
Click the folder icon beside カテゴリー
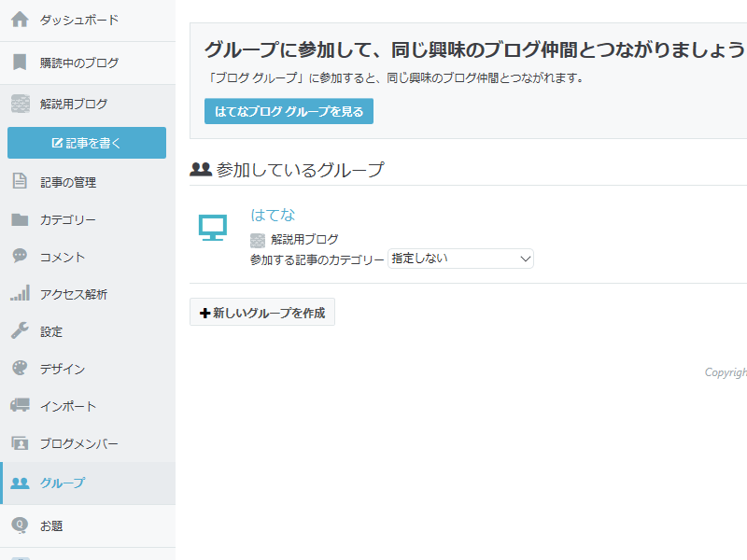click(x=20, y=219)
